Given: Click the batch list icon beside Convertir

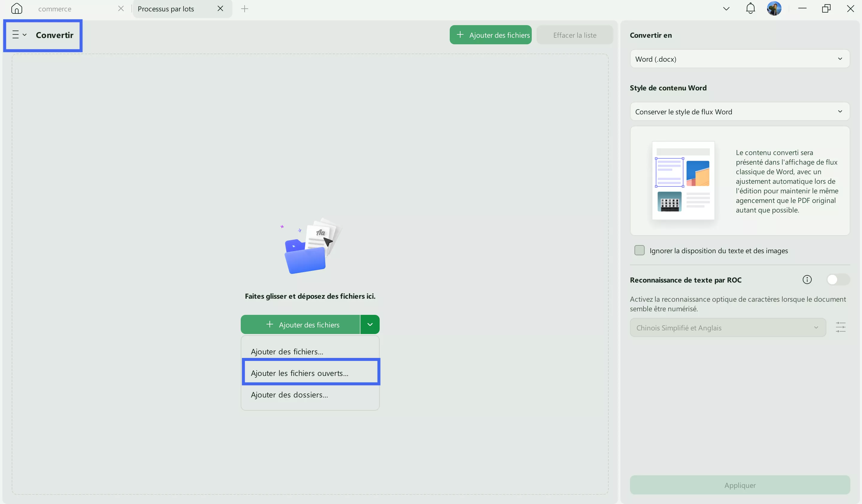Looking at the screenshot, I should coord(15,34).
